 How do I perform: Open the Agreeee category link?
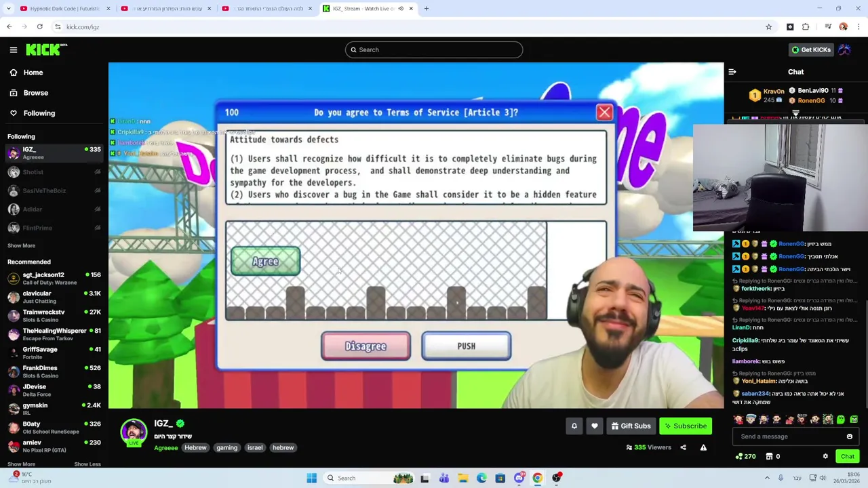click(x=165, y=447)
